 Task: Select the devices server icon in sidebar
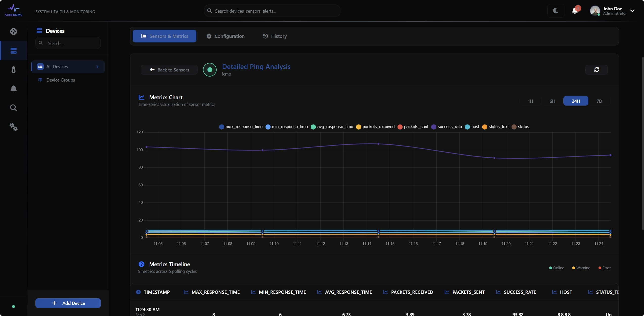click(13, 51)
